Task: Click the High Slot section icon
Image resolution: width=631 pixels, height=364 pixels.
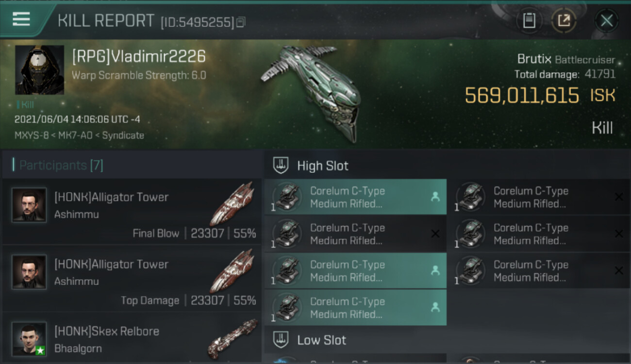Action: coord(281,165)
